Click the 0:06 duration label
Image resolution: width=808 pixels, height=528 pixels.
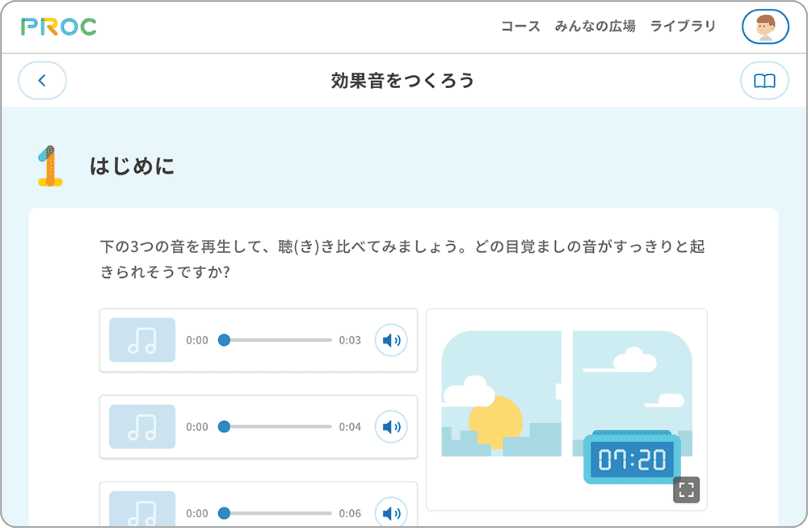click(x=350, y=513)
